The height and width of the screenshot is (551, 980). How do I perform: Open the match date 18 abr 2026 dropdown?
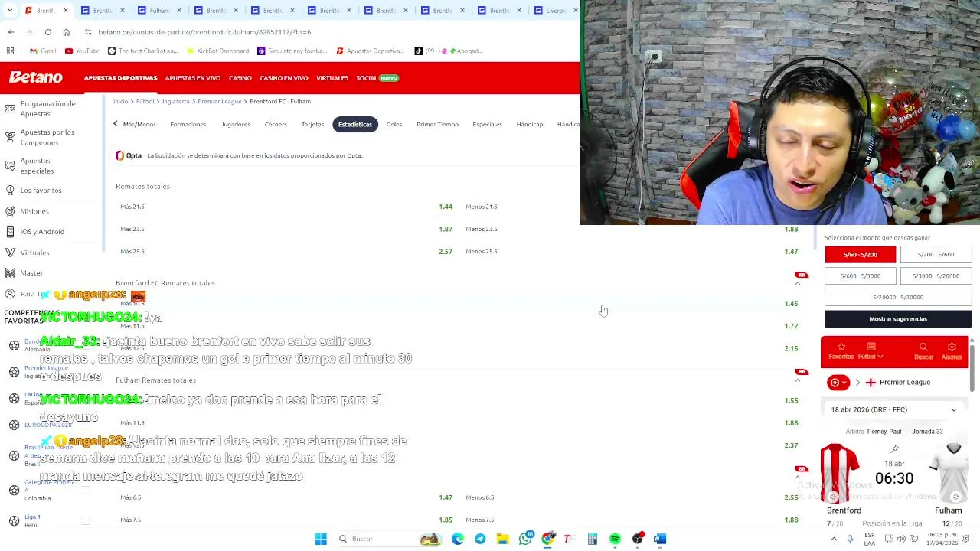(x=893, y=410)
